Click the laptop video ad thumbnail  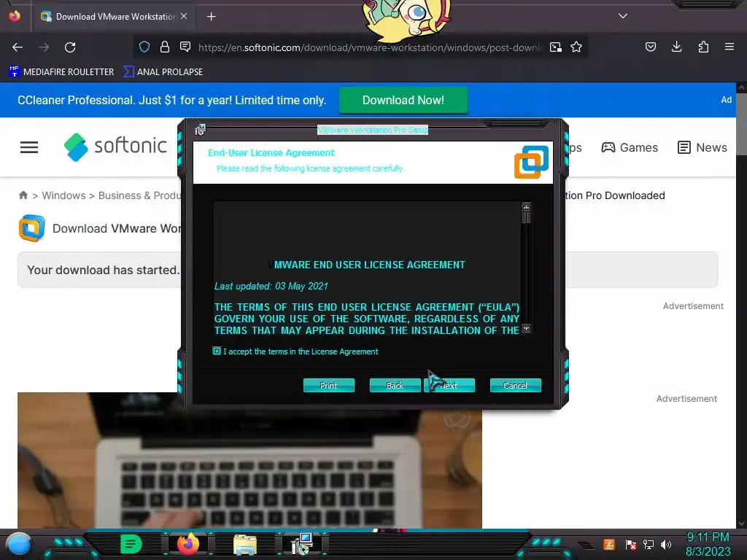click(249, 461)
